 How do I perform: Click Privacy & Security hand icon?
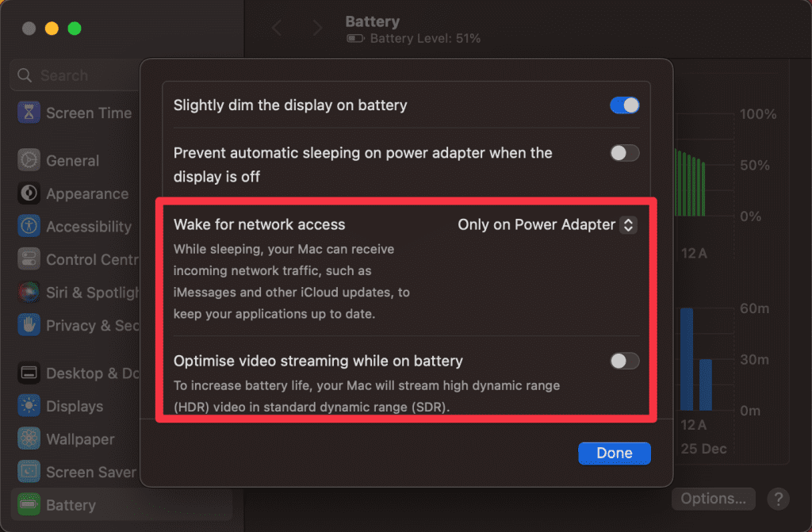point(29,325)
